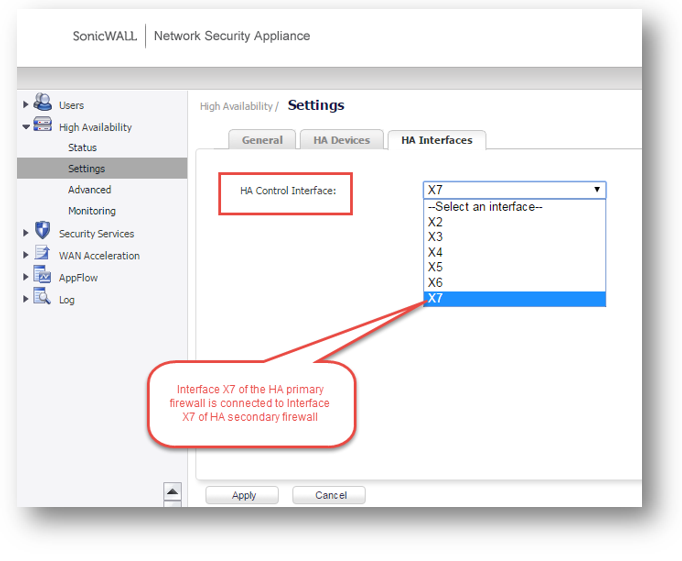This screenshot has height=561, width=682.
Task: Open the Monitoring page in sidebar
Action: pyautogui.click(x=91, y=211)
